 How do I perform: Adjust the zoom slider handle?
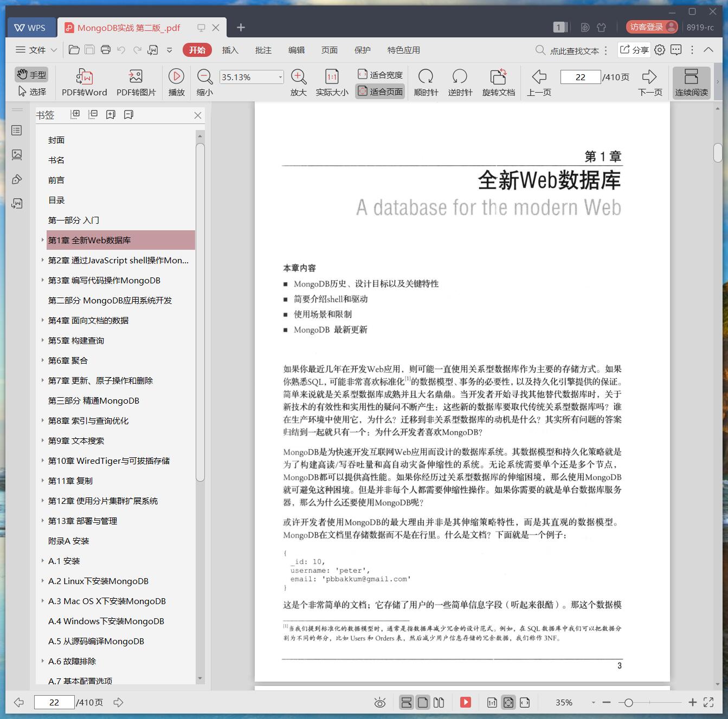[x=628, y=703]
